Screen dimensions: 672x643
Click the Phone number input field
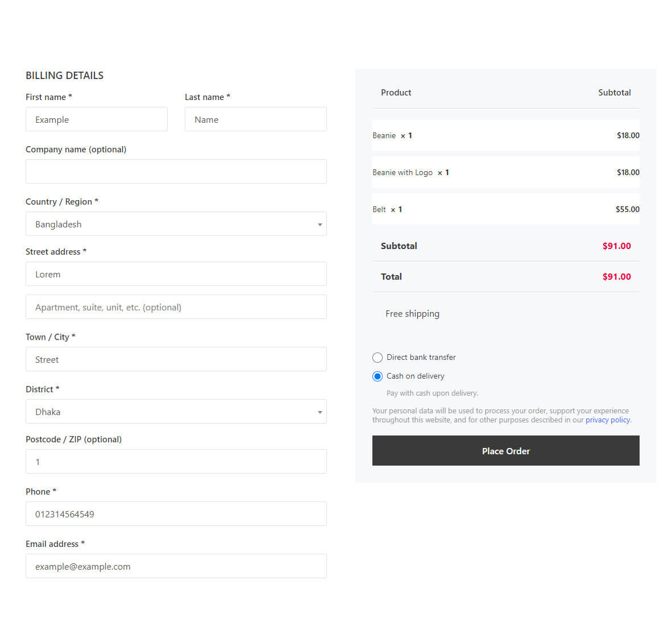pyautogui.click(x=176, y=514)
